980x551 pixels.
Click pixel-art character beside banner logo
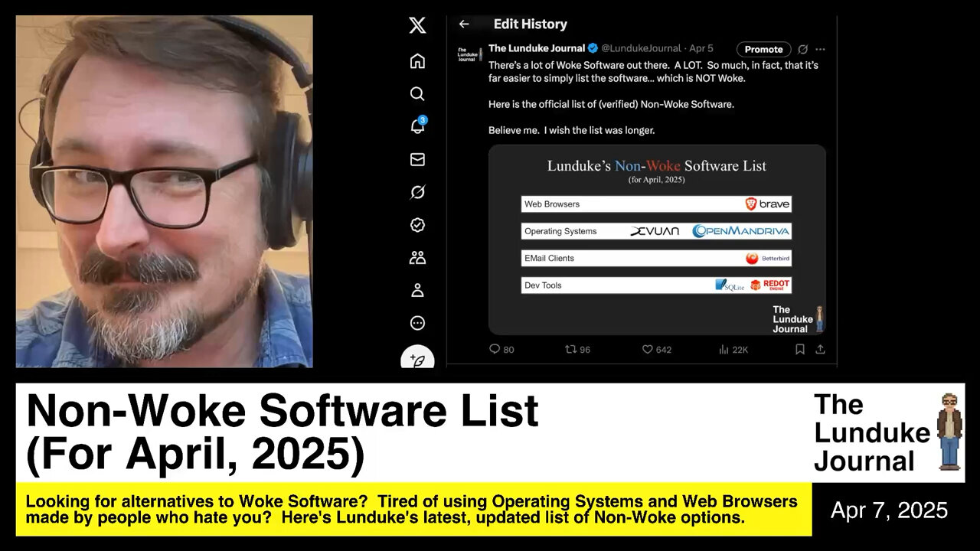(x=949, y=432)
